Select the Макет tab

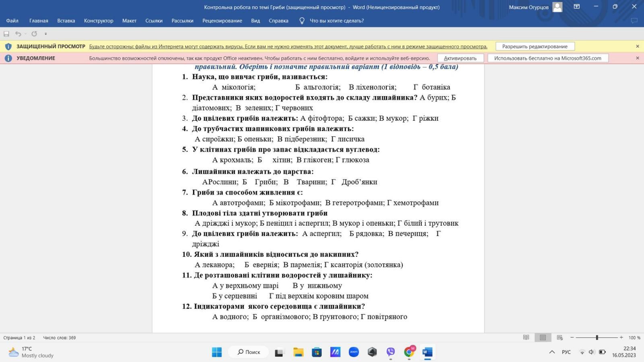coord(129,21)
